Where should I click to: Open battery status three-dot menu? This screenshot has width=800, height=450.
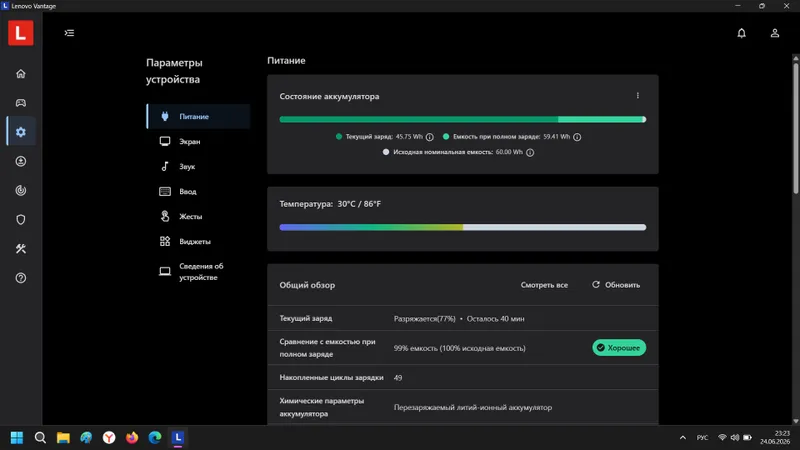pyautogui.click(x=638, y=95)
